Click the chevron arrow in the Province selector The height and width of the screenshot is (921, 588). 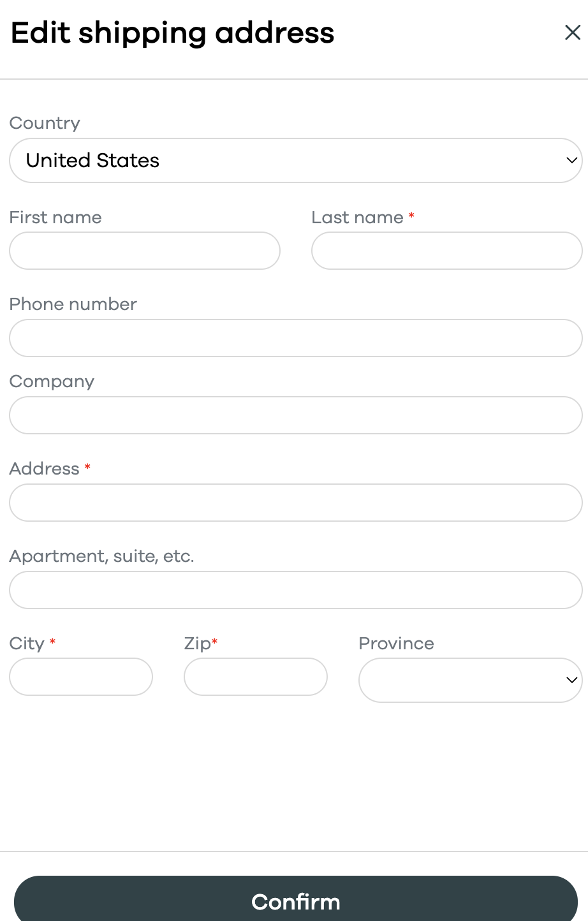tap(571, 680)
